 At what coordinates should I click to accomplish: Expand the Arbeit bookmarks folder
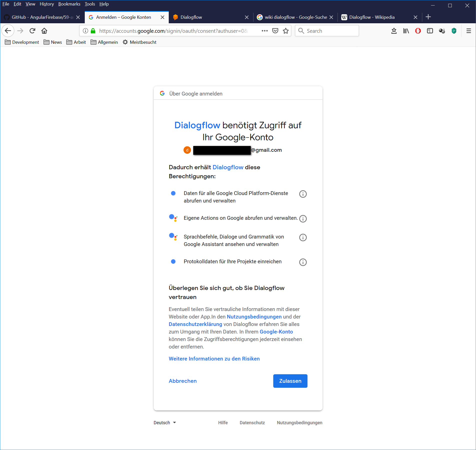76,42
